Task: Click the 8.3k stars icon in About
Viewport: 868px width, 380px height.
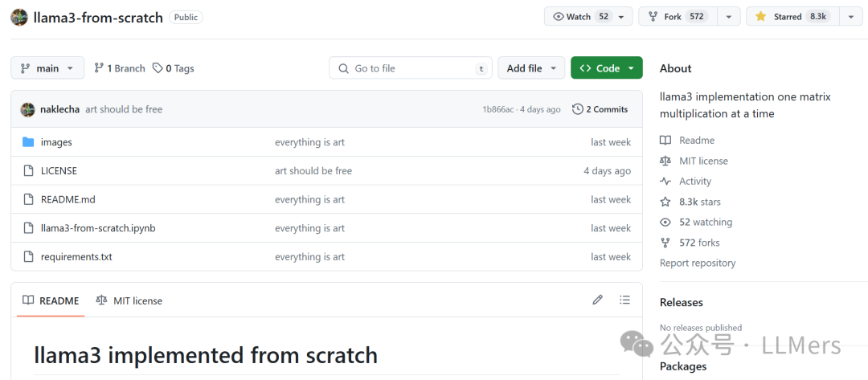Action: (x=665, y=202)
